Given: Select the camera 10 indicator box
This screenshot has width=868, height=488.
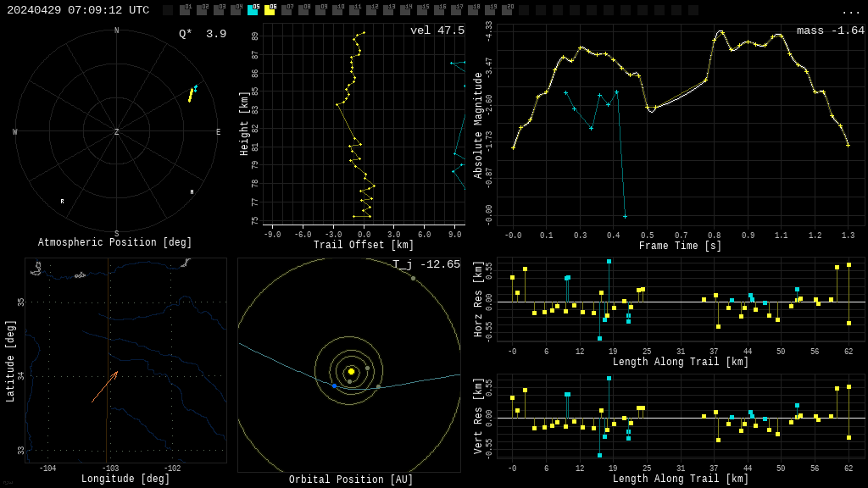Looking at the screenshot, I should tap(337, 10).
